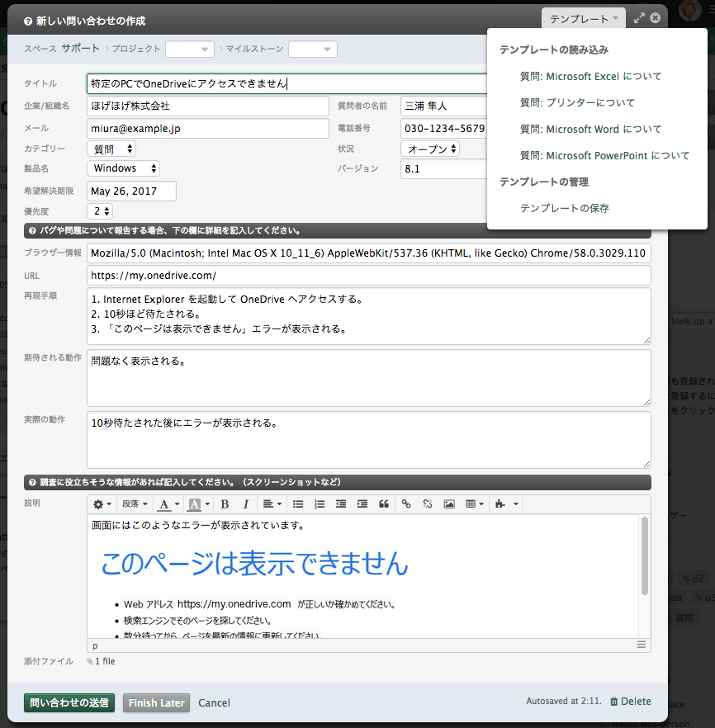Load the プリンターについて template
The width and height of the screenshot is (715, 728).
[x=577, y=103]
